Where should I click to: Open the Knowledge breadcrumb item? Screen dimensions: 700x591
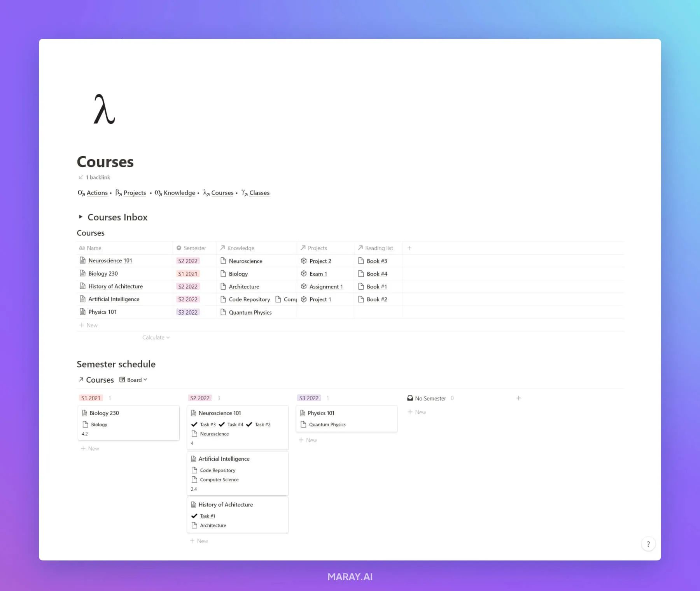click(179, 192)
